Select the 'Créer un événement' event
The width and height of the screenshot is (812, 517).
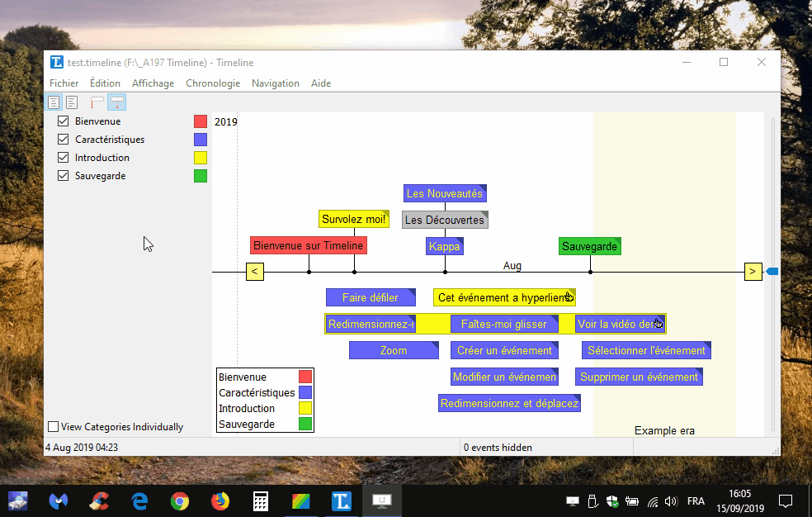point(504,350)
